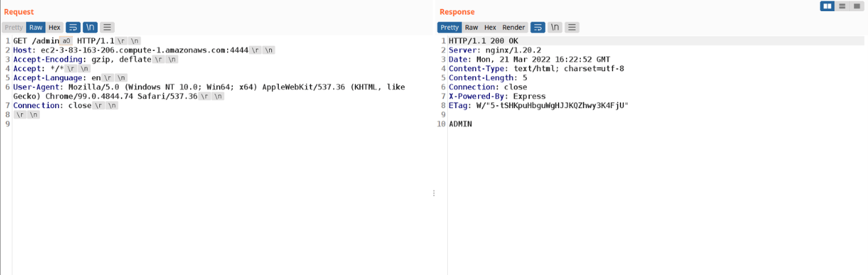Click the User-Agent header line in request
This screenshot has height=275, width=868.
coord(209,91)
